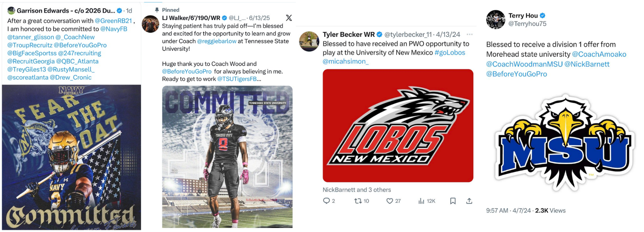The image size is (644, 232).
Task: Open the Tennessee State Committed image
Action: 227,157
